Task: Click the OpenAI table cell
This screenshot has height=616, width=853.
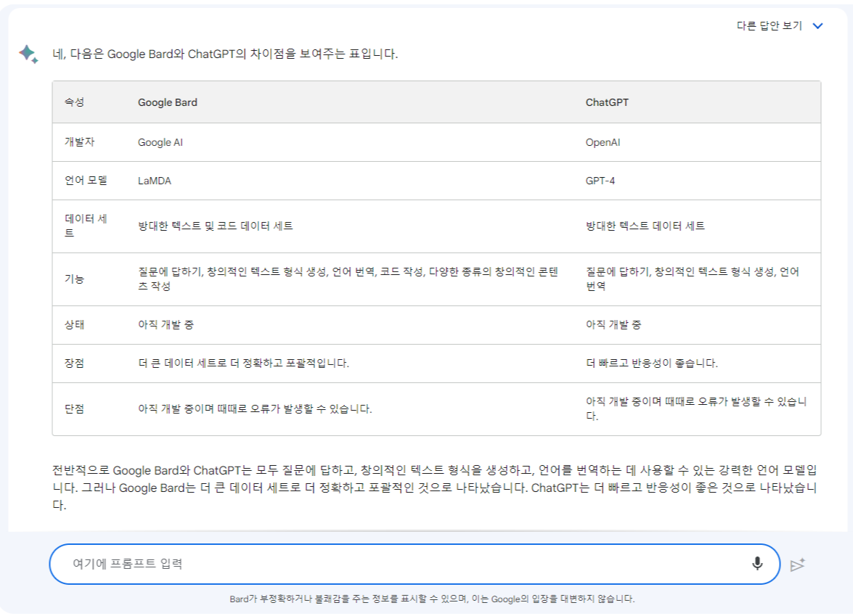Action: [603, 142]
